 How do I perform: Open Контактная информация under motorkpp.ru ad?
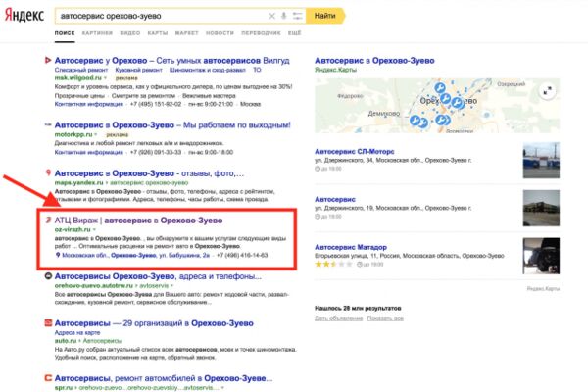89,152
